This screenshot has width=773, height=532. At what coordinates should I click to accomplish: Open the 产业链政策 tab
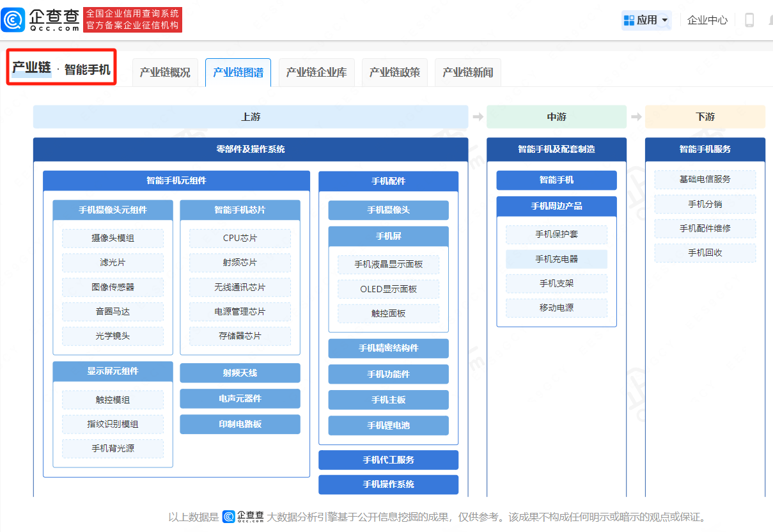[x=394, y=73]
